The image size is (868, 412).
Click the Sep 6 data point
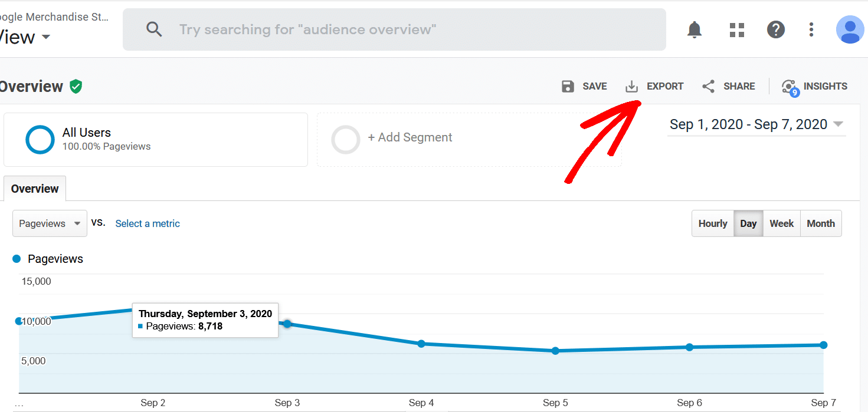(689, 347)
